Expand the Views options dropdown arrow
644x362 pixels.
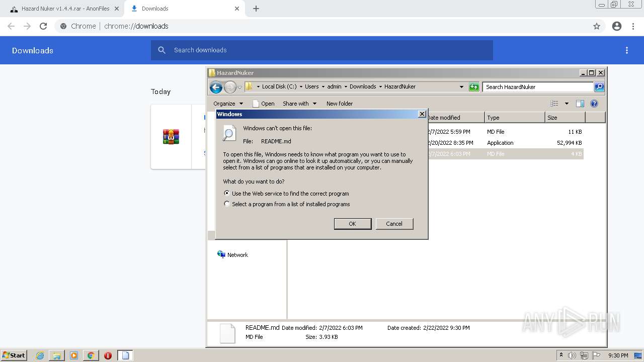(567, 104)
